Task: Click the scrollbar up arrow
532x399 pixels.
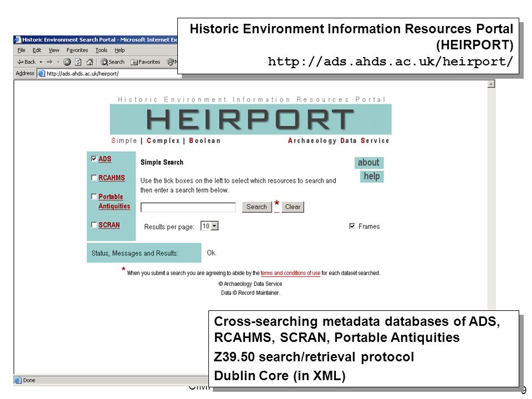Action: click(491, 84)
